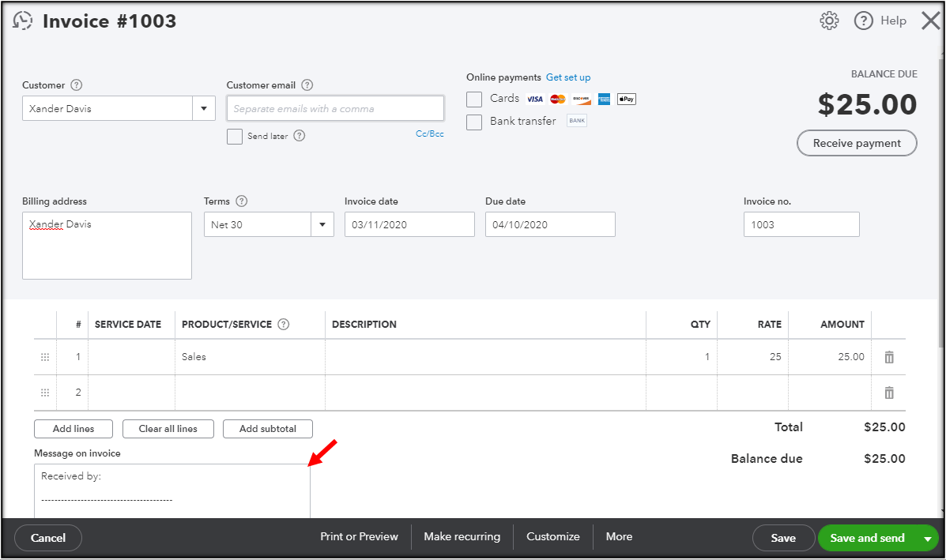
Task: Click the Message on invoice text box
Action: tap(172, 490)
